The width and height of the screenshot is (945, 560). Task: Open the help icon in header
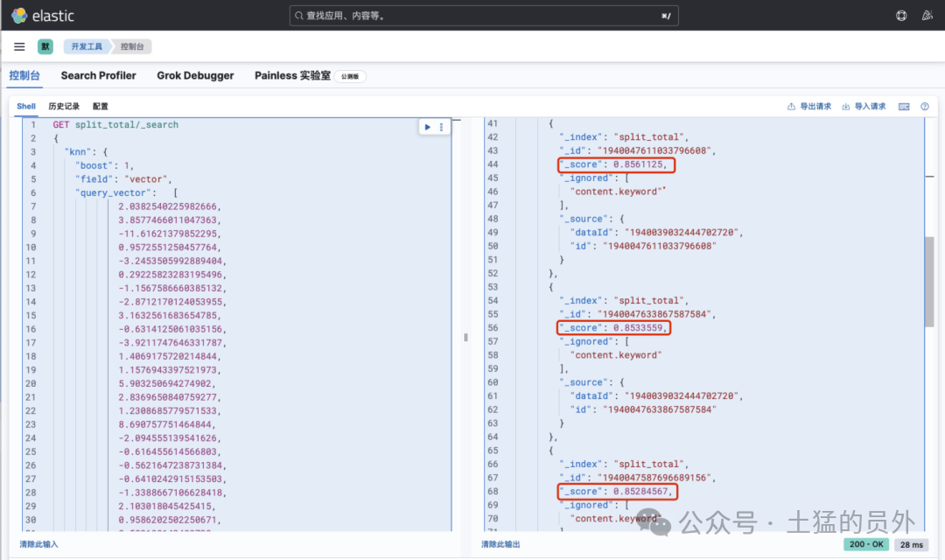[x=901, y=16]
